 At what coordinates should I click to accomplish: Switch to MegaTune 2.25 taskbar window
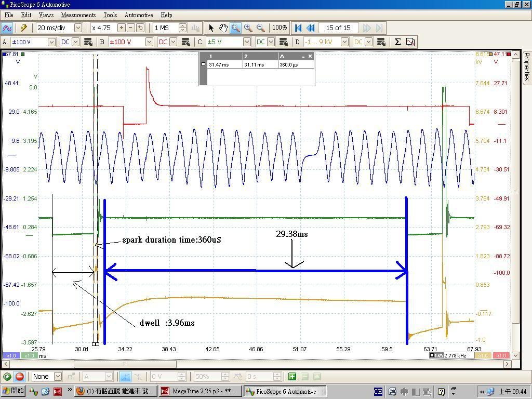click(x=199, y=391)
